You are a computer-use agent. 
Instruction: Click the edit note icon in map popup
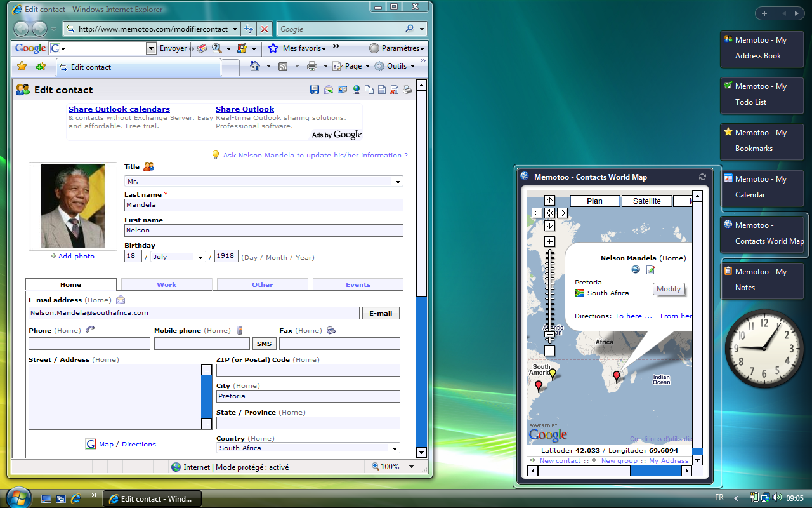tap(650, 270)
